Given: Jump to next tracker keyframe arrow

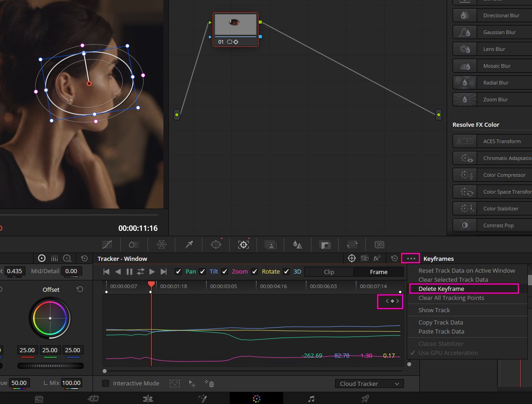Looking at the screenshot, I should [398, 301].
